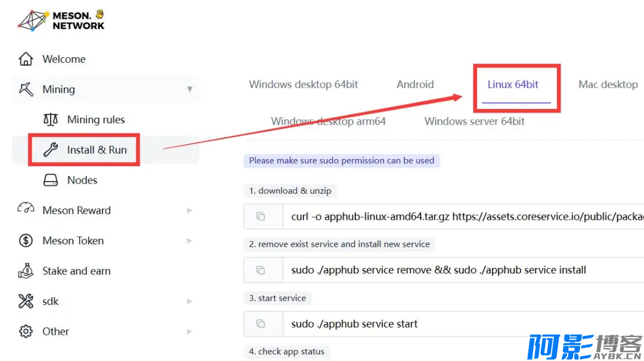Open Install & Run in sidebar
This screenshot has width=644, height=361.
(97, 150)
